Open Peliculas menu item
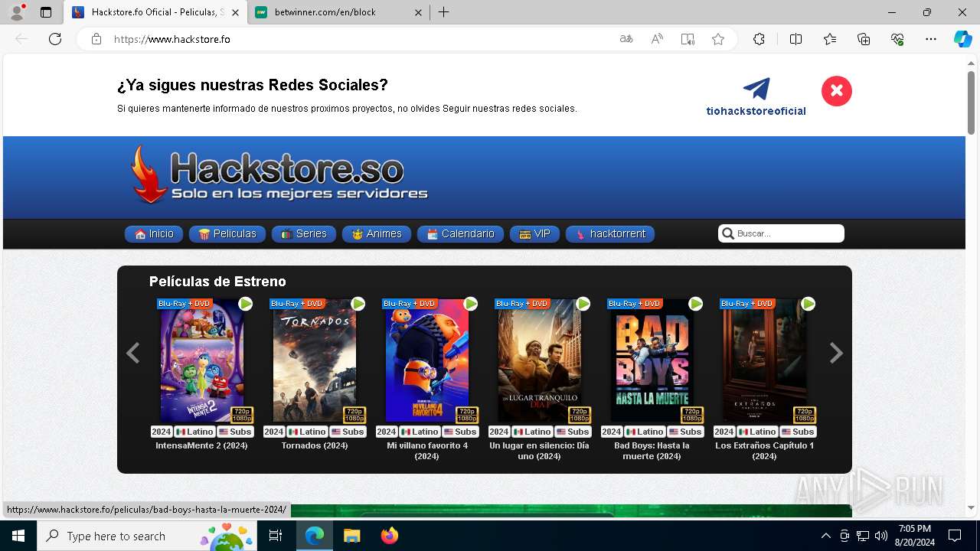Image resolution: width=980 pixels, height=551 pixels. click(x=227, y=234)
